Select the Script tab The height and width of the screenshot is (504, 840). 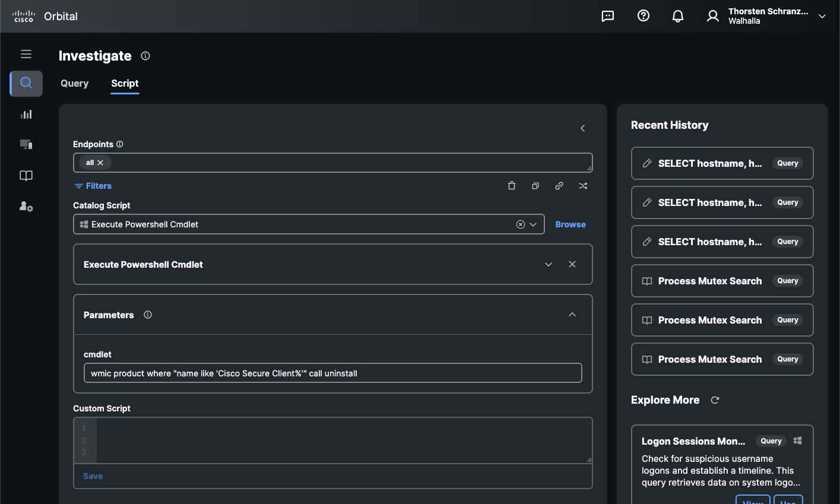(x=125, y=83)
